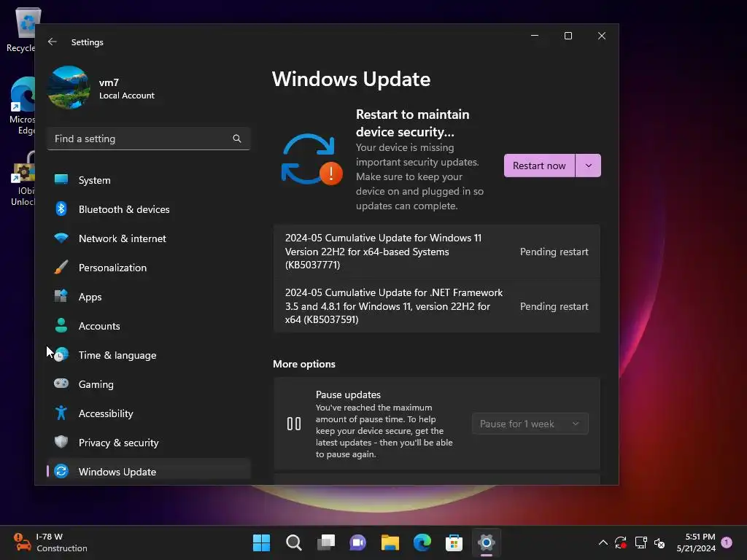Image resolution: width=747 pixels, height=560 pixels.
Task: Click the Network wifi icon in sidebar
Action: 61,238
